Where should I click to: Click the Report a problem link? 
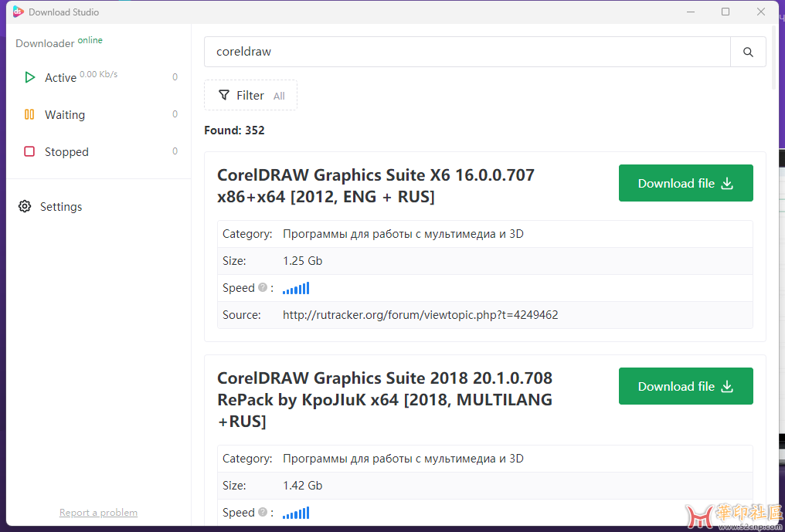[x=98, y=513]
